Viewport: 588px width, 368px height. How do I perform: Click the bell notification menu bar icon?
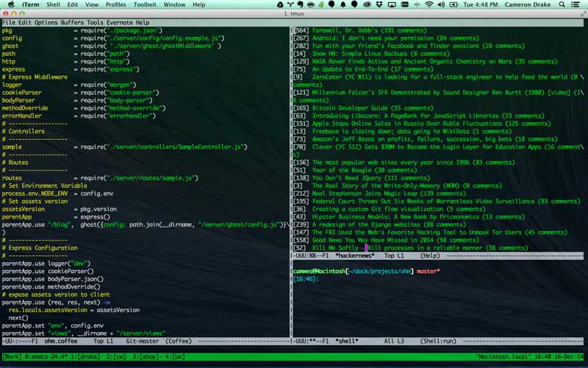pyautogui.click(x=343, y=4)
